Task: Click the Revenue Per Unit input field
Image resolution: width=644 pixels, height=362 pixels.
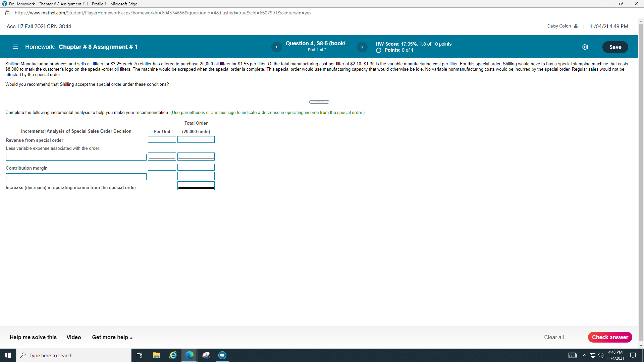Action: click(x=162, y=139)
